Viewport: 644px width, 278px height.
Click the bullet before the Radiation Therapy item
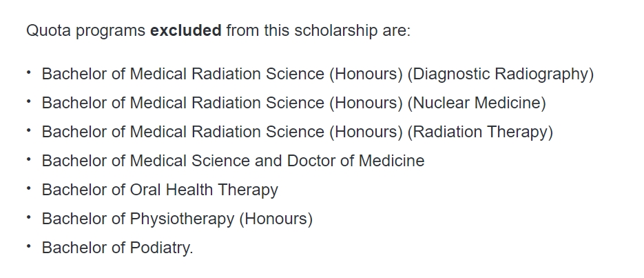tap(29, 130)
